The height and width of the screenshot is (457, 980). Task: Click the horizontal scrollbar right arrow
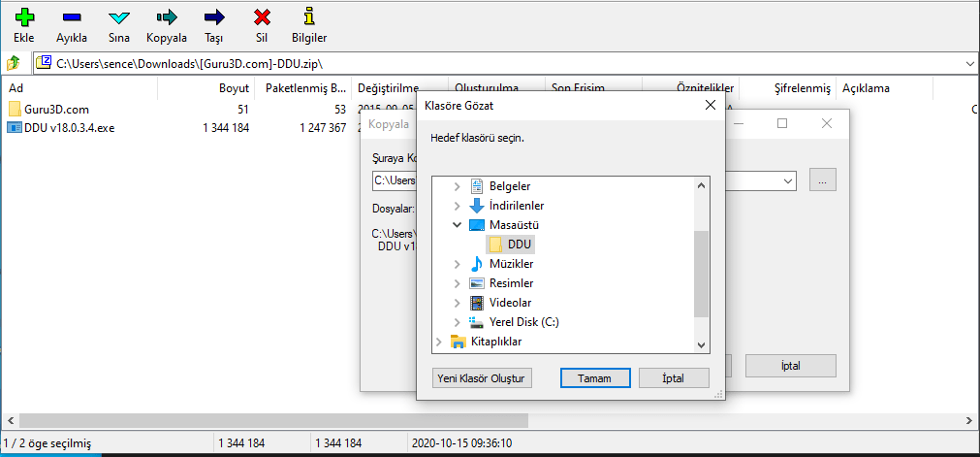970,420
